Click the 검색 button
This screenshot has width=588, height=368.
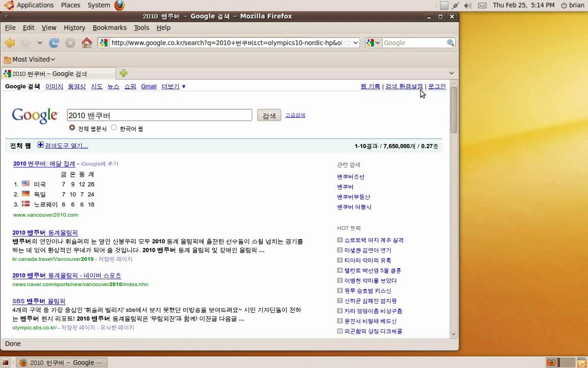[x=269, y=116]
